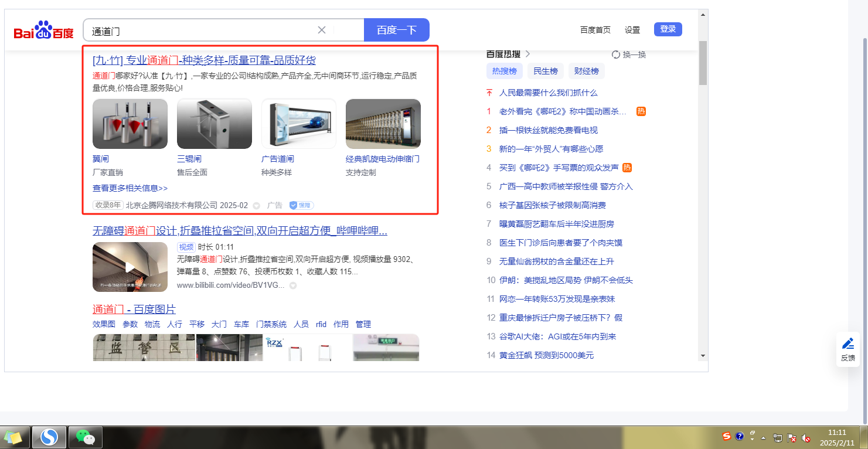Show hidden system tray icons
Image resolution: width=868 pixels, height=449 pixels.
(763, 438)
